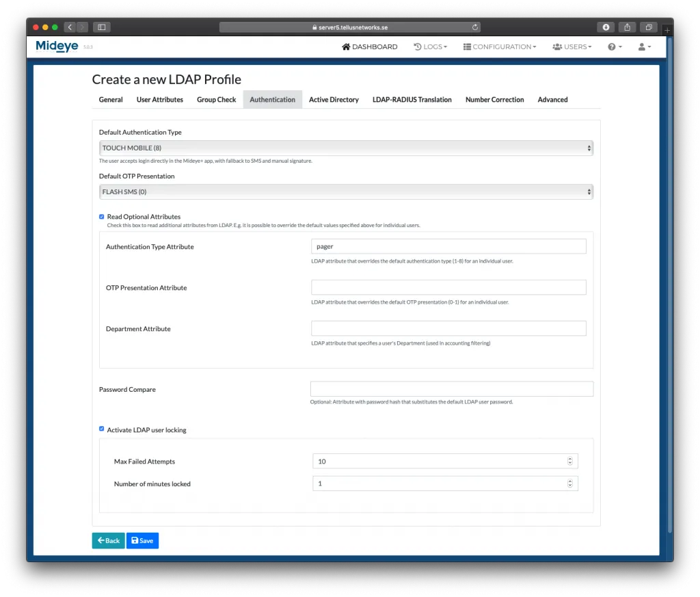Click the OTP Presentation Attribute input field
The image size is (700, 597).
(x=448, y=287)
